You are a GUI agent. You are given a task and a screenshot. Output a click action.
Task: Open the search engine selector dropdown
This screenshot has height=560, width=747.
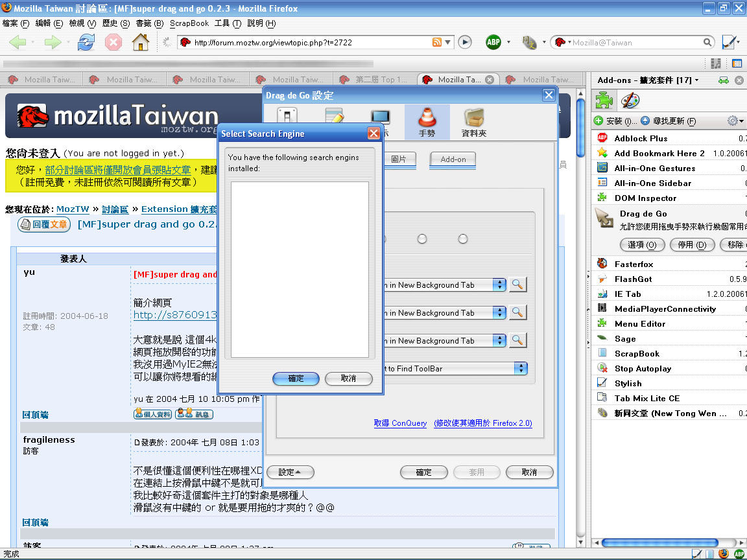(563, 42)
